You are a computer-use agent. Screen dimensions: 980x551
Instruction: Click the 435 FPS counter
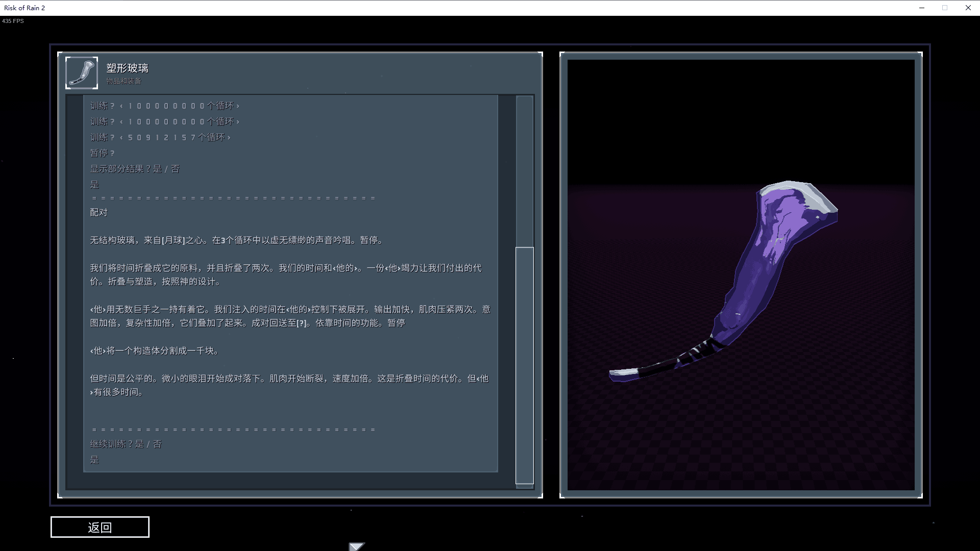point(13,21)
